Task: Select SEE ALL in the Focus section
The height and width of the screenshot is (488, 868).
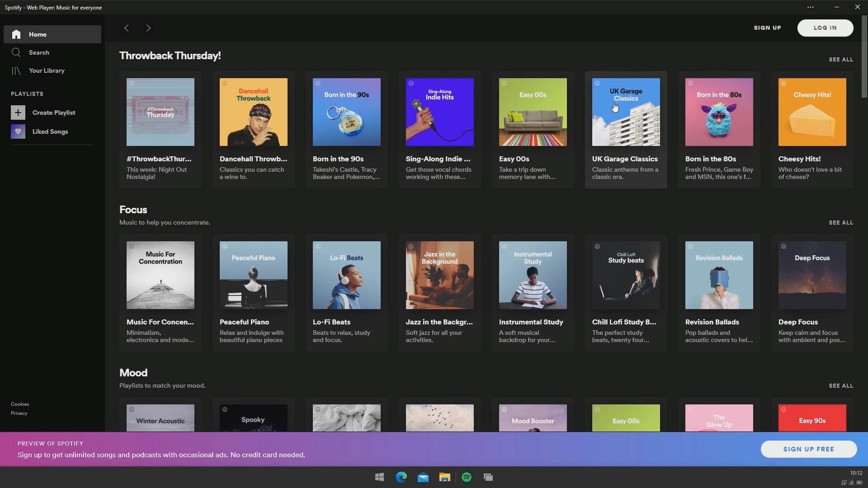Action: click(x=841, y=222)
